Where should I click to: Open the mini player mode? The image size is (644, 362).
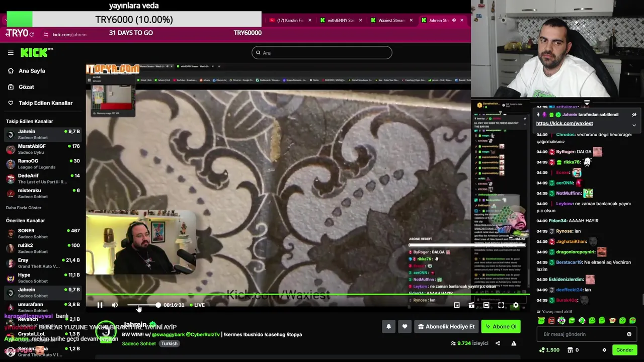click(457, 305)
